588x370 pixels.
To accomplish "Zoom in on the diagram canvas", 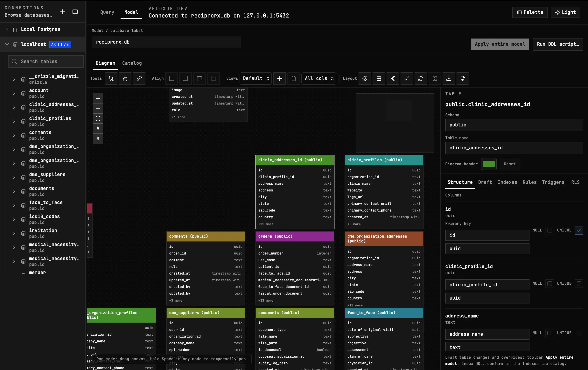I will coord(98,98).
